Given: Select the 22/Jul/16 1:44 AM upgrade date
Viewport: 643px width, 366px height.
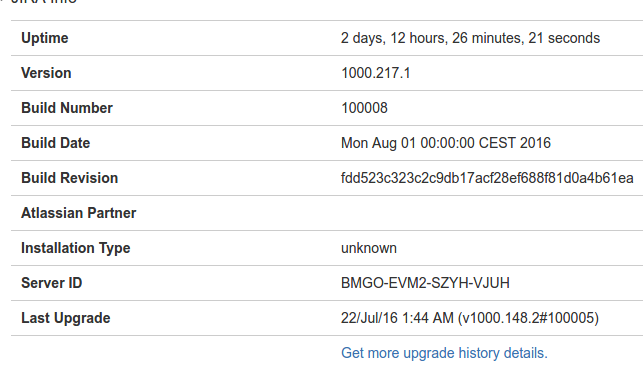Looking at the screenshot, I should (x=397, y=318).
